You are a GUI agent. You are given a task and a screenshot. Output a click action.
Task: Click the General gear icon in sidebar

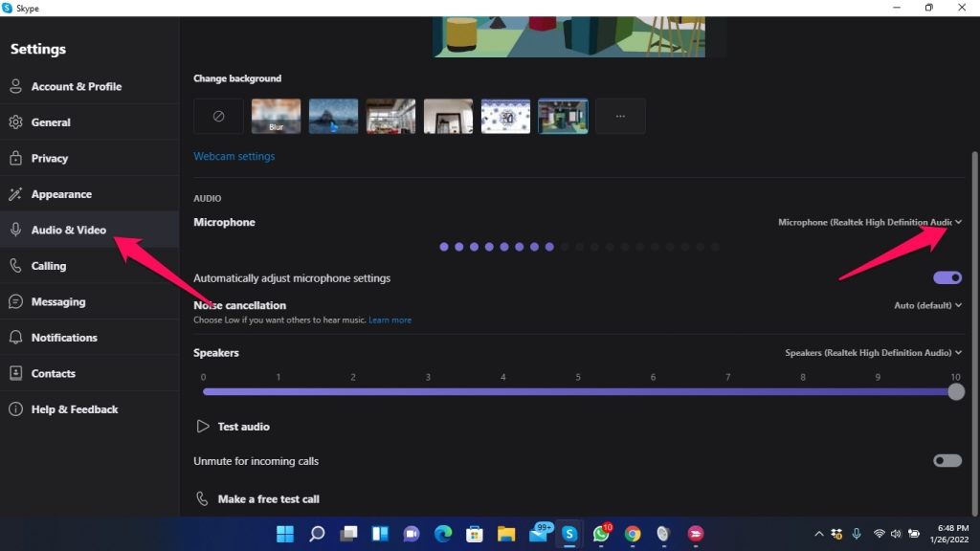(15, 122)
